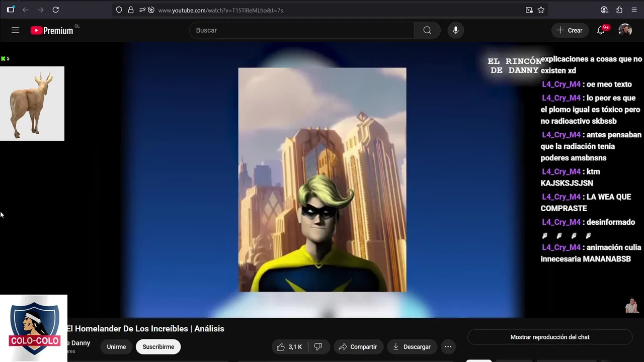The image size is (644, 362).
Task: Click chat message 'oe meo texto'
Action: [587, 84]
